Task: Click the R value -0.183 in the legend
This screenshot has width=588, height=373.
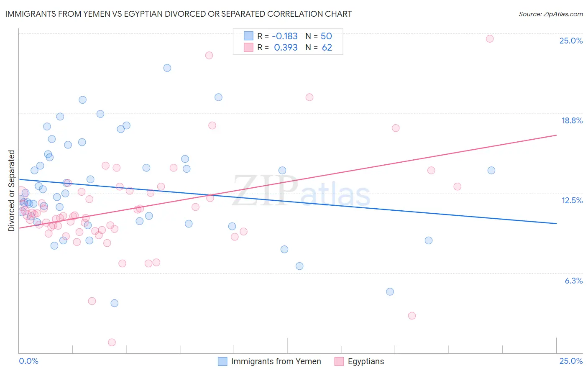Action: click(x=285, y=36)
